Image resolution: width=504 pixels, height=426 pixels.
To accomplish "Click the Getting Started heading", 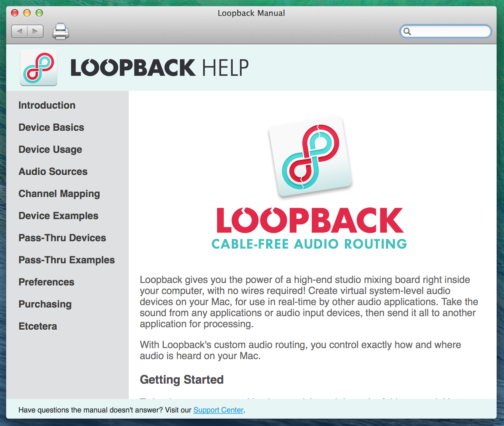I will (182, 380).
